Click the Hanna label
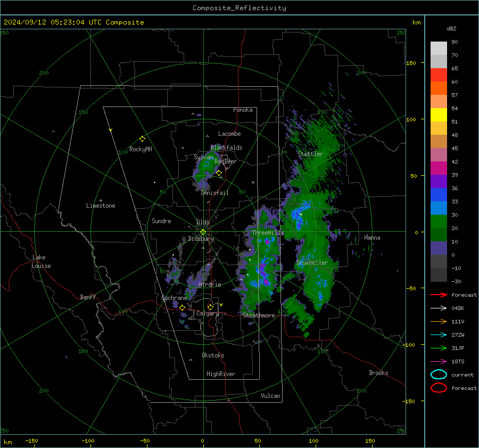 click(372, 238)
